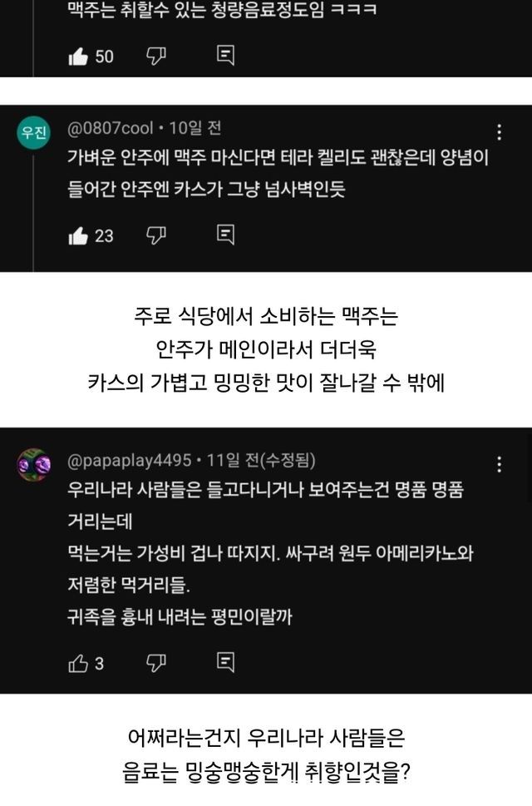Open more options for @papaplay4495 comment
Image resolution: width=532 pixels, height=806 pixels.
coord(499,464)
